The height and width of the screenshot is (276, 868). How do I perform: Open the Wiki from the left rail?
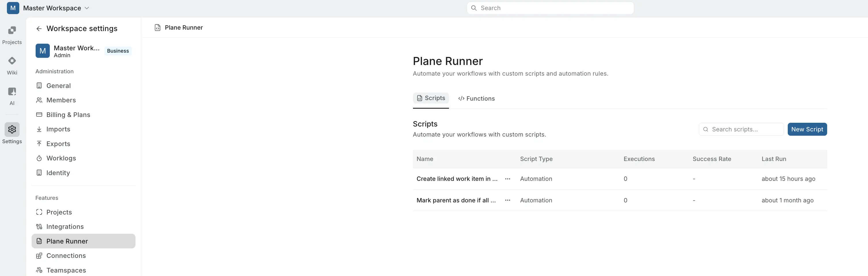tap(12, 65)
